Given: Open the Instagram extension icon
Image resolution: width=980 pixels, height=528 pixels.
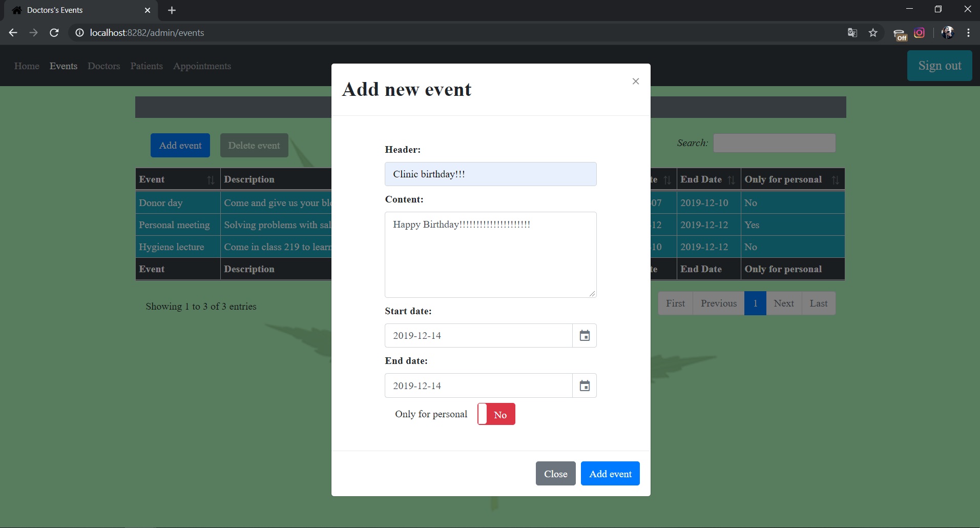Looking at the screenshot, I should pos(920,33).
